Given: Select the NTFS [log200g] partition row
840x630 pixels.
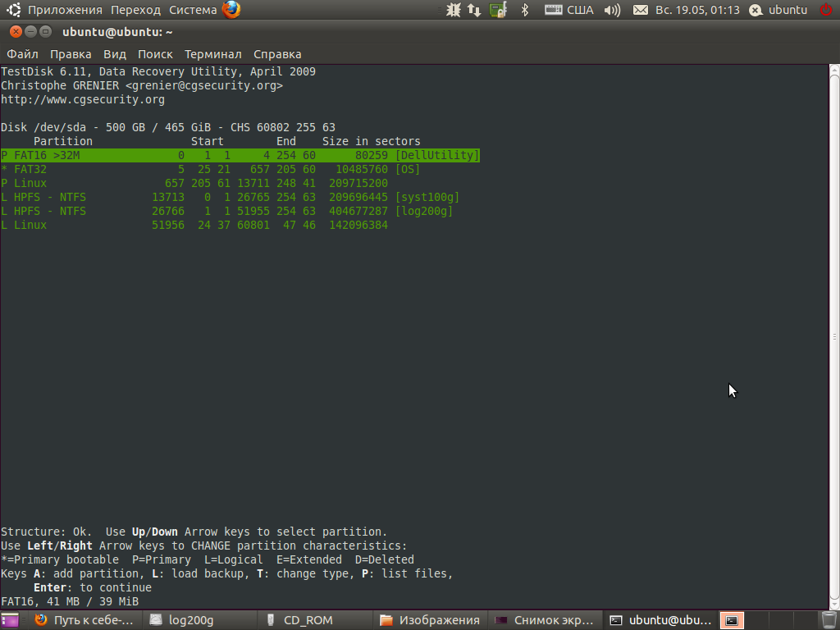Looking at the screenshot, I should coord(226,211).
